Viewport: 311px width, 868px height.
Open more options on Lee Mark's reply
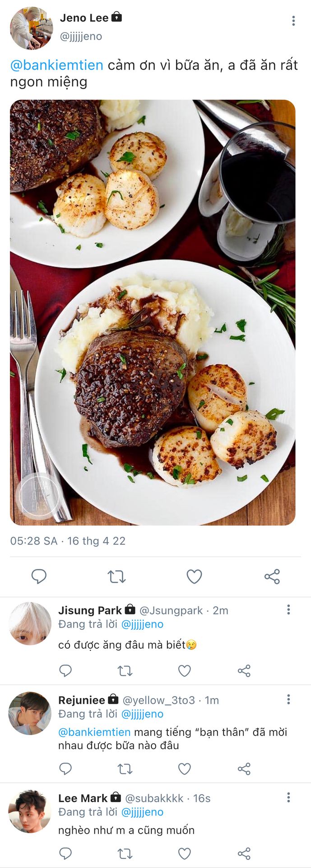pos(288,797)
